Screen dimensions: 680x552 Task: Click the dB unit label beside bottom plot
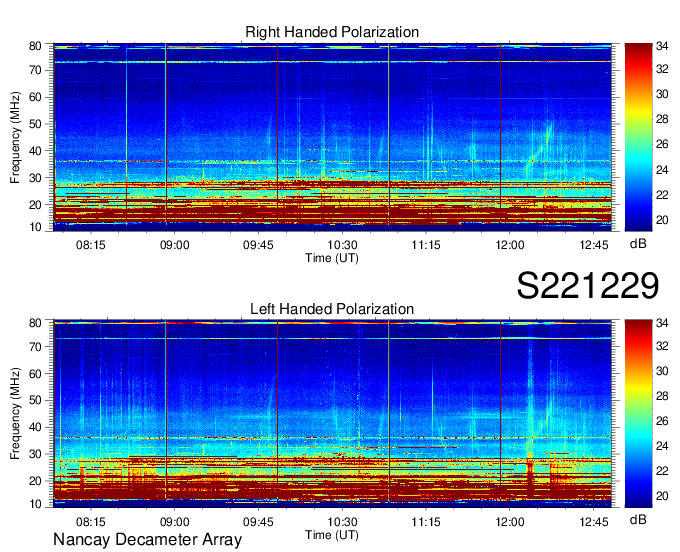click(x=638, y=519)
